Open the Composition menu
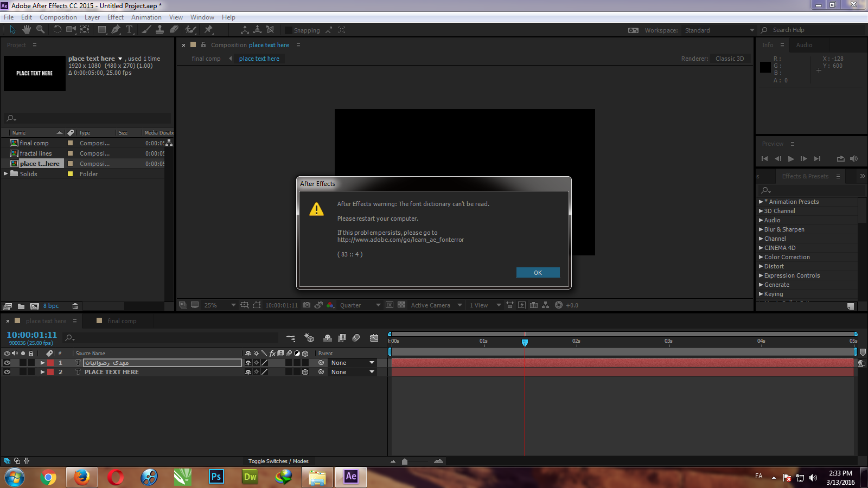 58,17
